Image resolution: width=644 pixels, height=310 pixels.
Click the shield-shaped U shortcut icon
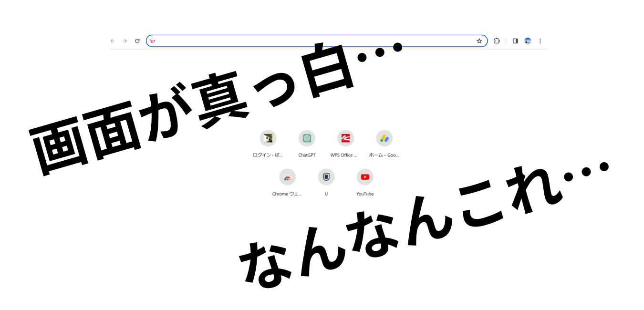point(326,177)
